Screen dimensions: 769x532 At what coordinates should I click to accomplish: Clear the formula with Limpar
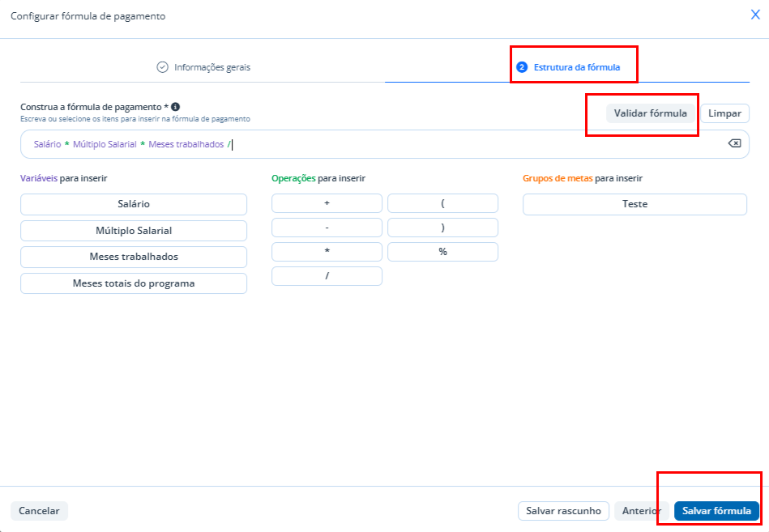click(x=724, y=113)
